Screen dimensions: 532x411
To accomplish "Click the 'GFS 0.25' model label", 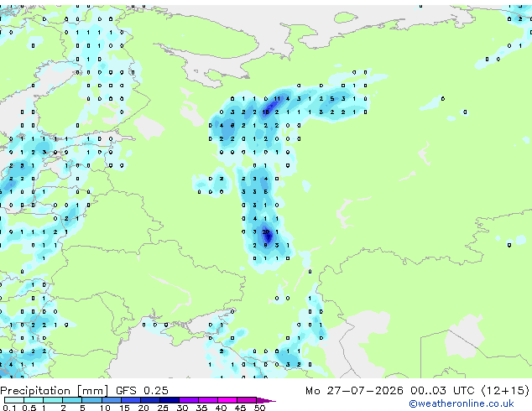I will 142,391.
